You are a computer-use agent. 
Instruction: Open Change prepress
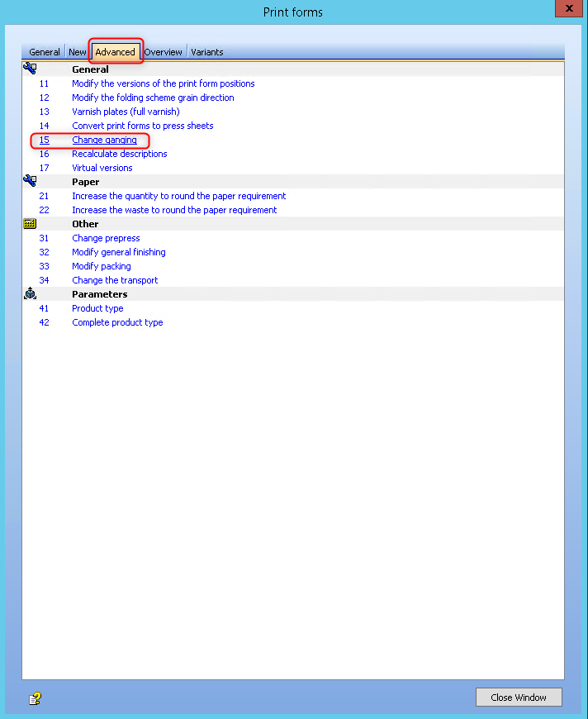pyautogui.click(x=106, y=238)
